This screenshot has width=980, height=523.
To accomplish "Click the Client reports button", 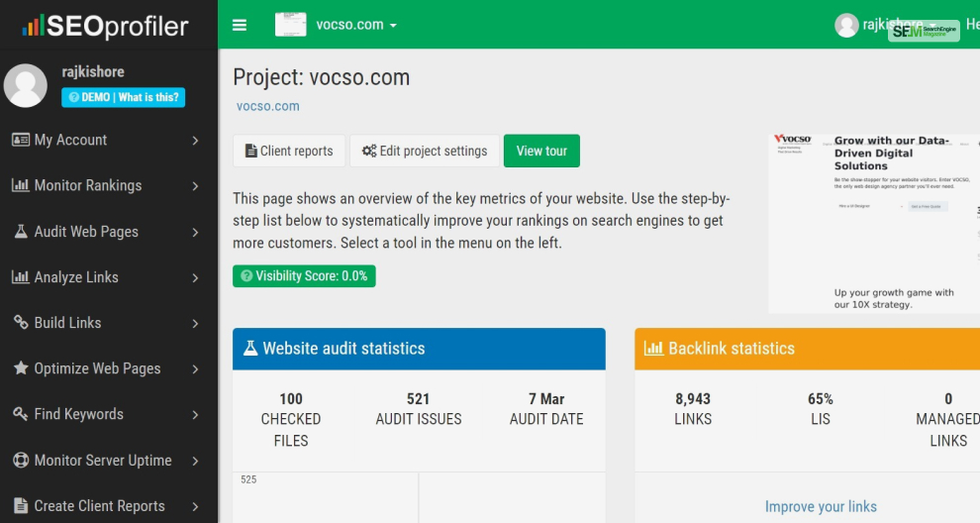I will point(289,151).
